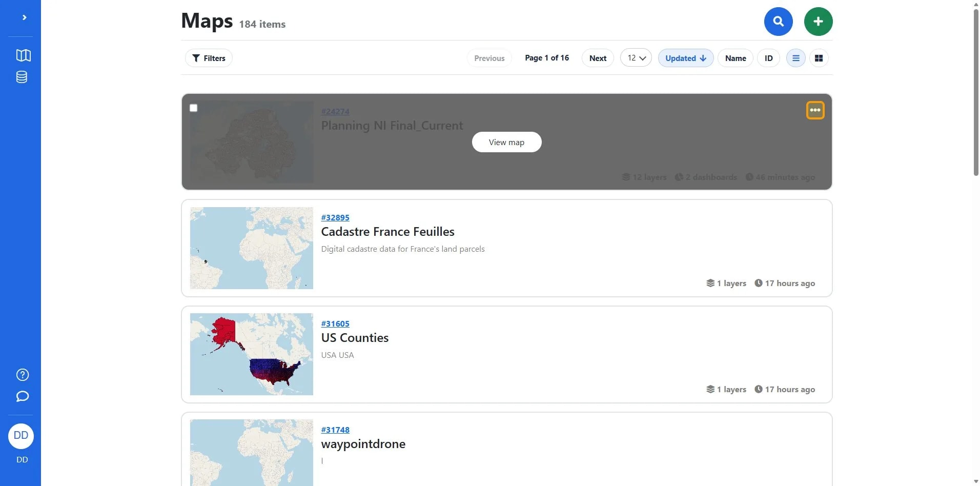The height and width of the screenshot is (486, 980).
Task: Click the scrollbar down arrow
Action: point(976,482)
